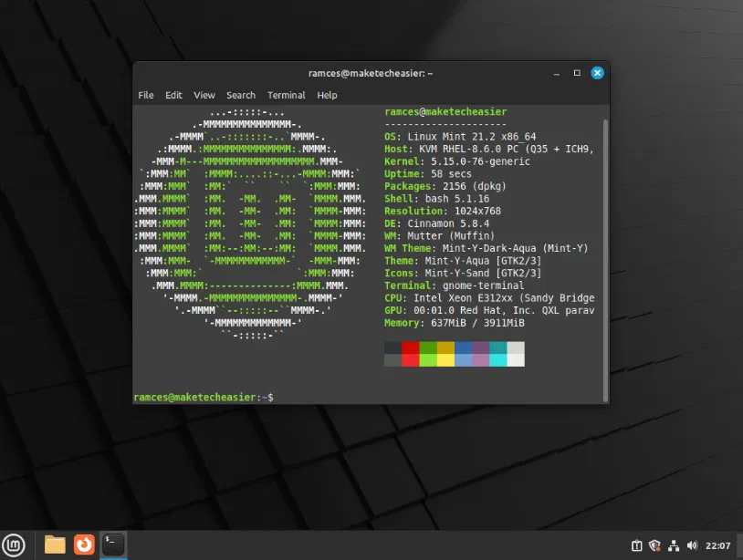Open the Linux Mint menu

[13, 544]
